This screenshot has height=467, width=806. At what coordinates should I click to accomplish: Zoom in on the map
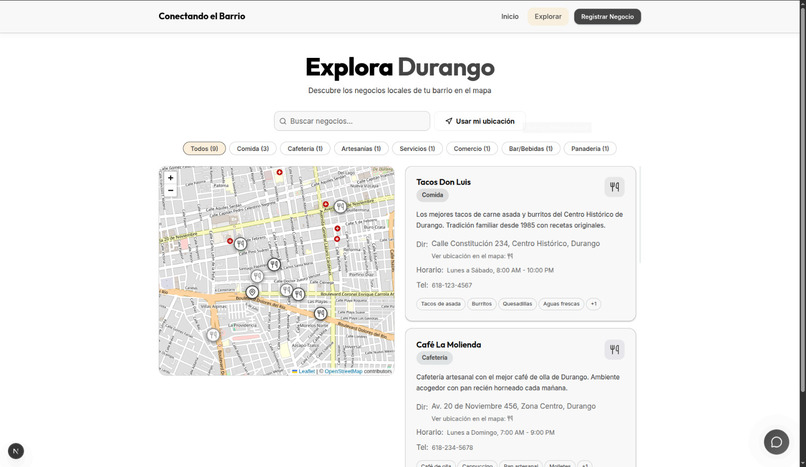pyautogui.click(x=170, y=178)
